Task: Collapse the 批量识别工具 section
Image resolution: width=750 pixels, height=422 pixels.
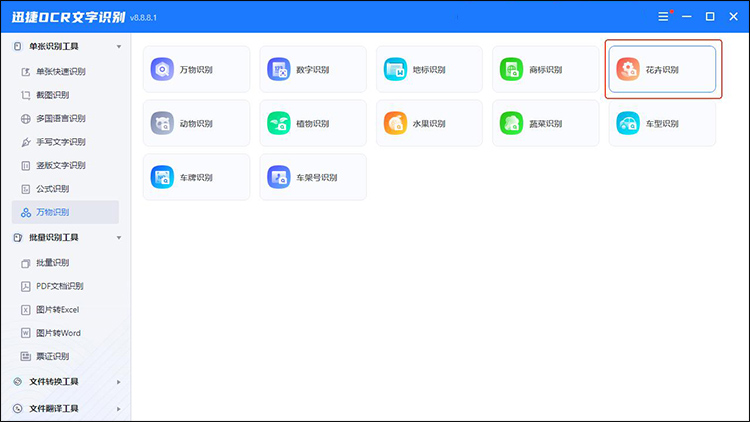Action: (119, 237)
